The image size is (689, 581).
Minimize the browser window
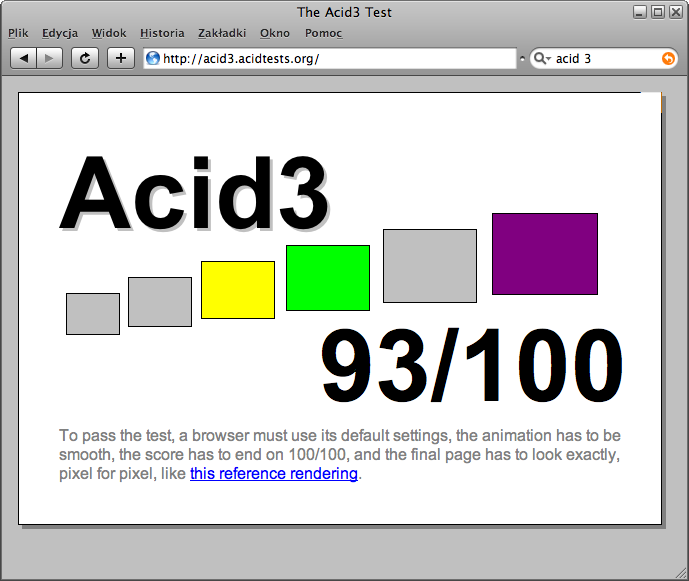[640, 12]
